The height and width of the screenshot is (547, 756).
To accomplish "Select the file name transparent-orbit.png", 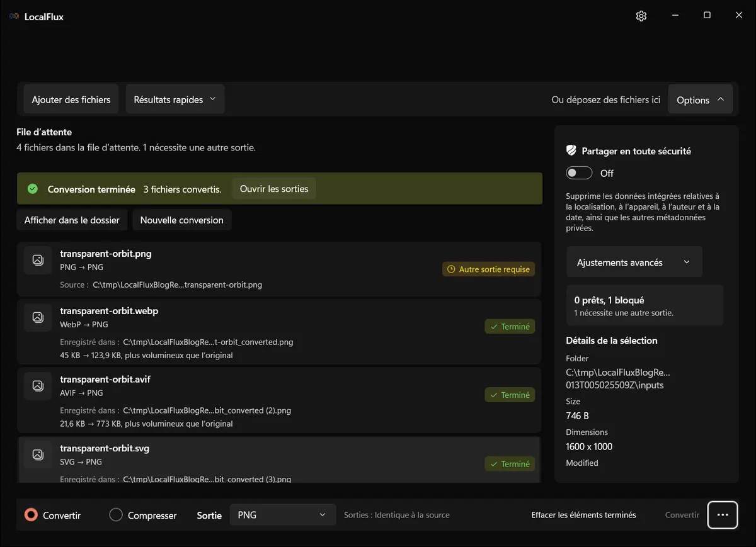I will coord(106,254).
